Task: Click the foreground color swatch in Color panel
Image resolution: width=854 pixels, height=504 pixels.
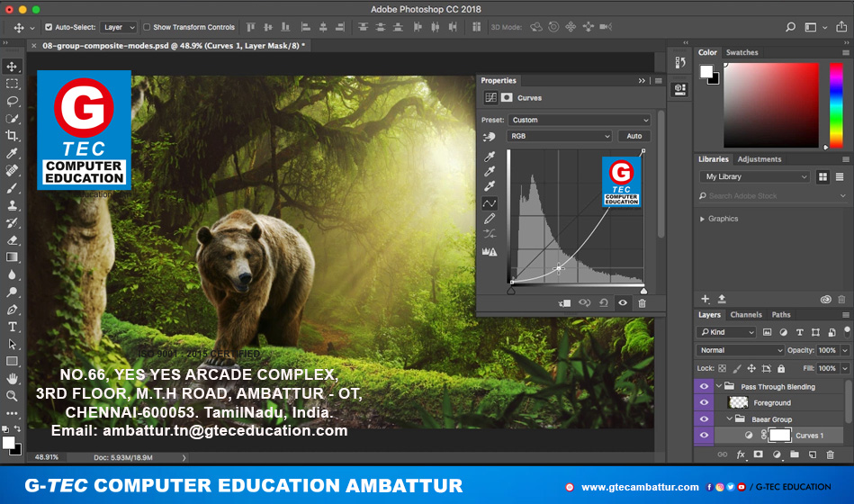Action: [706, 71]
